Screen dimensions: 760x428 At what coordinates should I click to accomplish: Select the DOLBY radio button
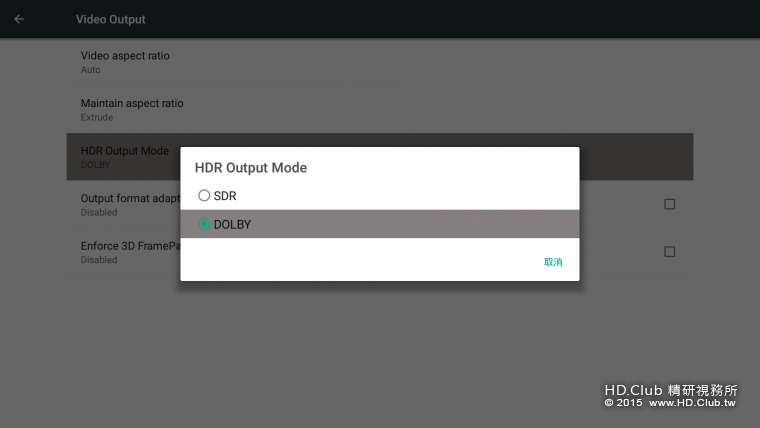[x=204, y=224]
